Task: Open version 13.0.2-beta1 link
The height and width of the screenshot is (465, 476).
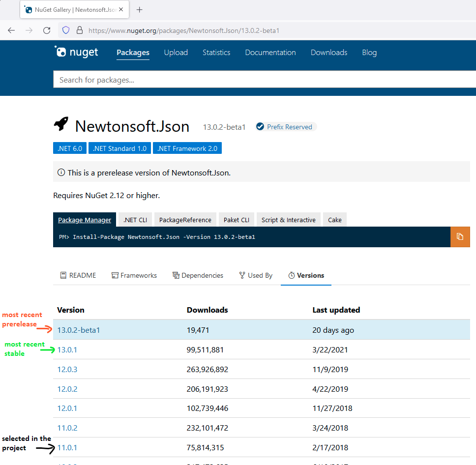Action: pyautogui.click(x=79, y=330)
